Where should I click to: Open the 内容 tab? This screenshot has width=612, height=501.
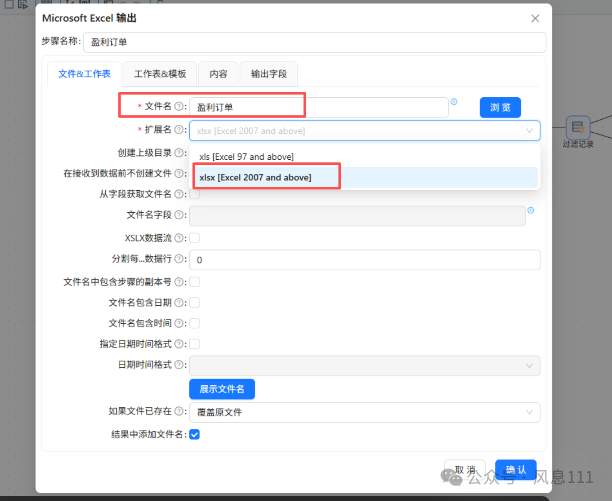(218, 74)
